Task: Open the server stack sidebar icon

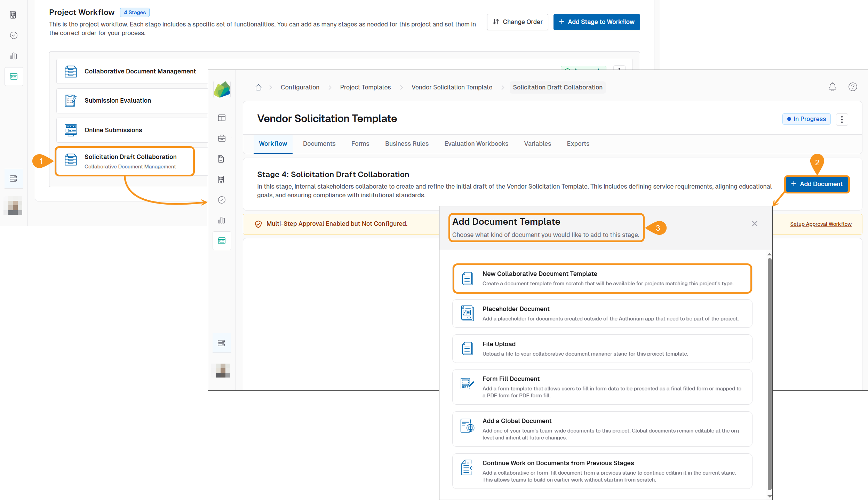Action: [221, 343]
